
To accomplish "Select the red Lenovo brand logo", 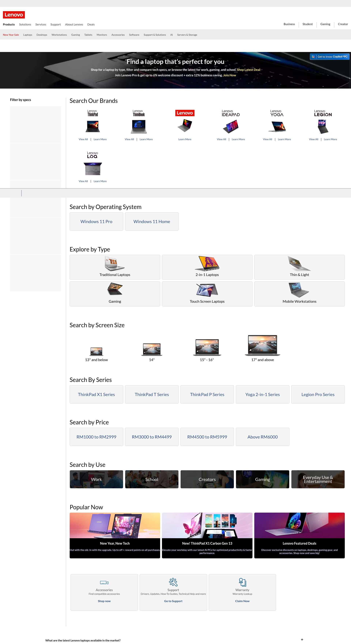I will [x=185, y=113].
